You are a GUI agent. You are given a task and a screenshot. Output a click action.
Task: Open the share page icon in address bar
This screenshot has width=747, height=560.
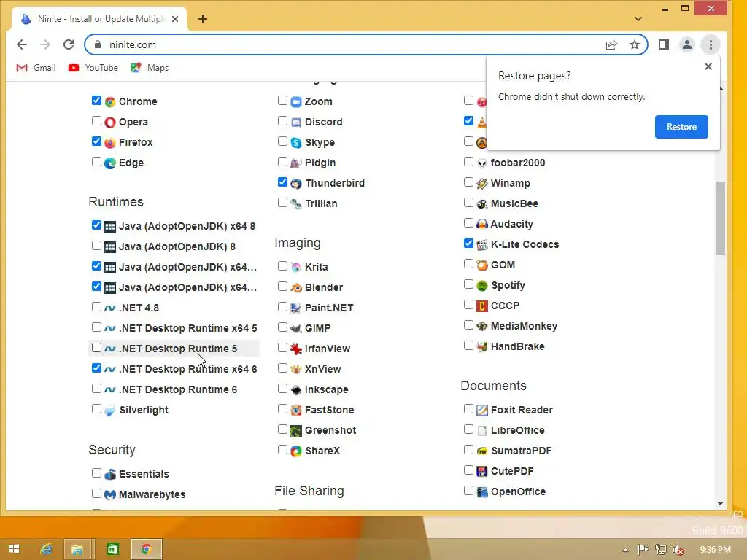611,44
